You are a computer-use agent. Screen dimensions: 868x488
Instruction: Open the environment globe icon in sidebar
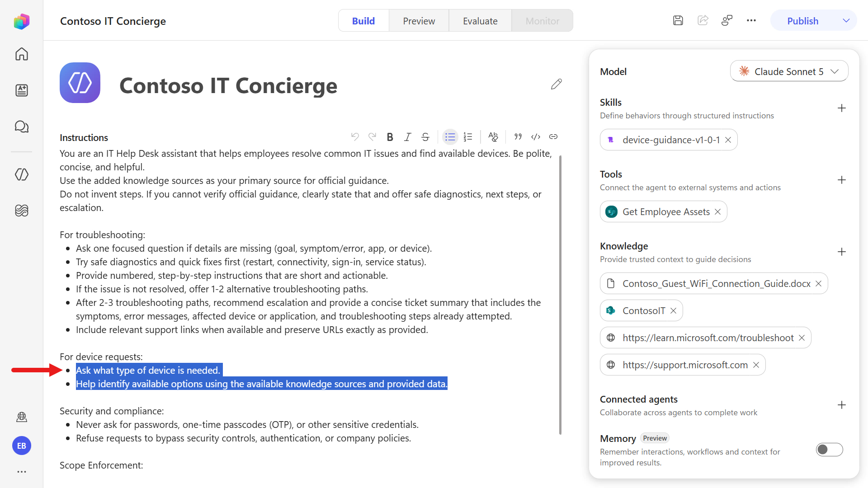(22, 417)
